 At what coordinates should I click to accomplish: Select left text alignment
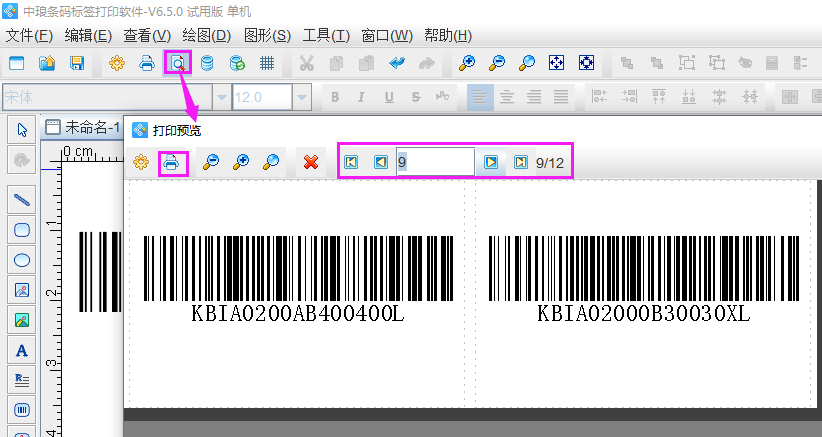480,97
